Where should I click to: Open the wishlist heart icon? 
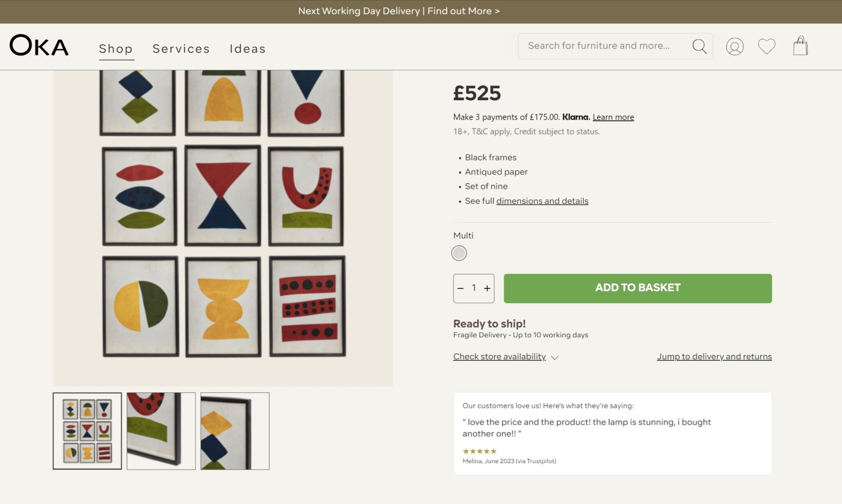tap(767, 46)
